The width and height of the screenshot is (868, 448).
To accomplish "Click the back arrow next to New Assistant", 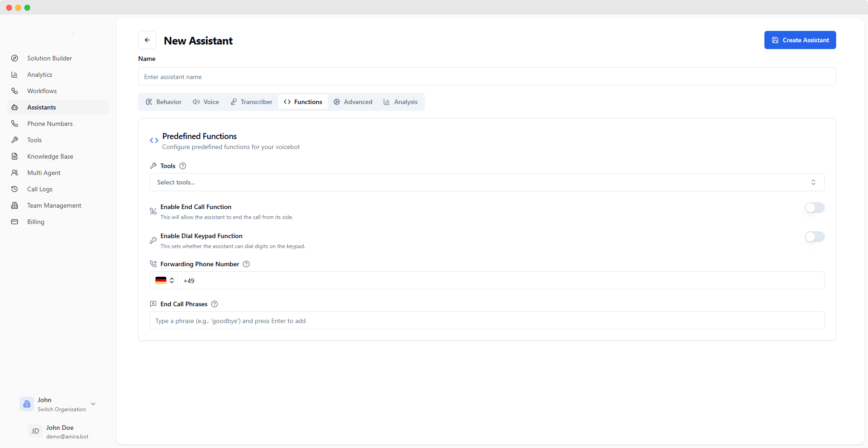I will (x=147, y=40).
